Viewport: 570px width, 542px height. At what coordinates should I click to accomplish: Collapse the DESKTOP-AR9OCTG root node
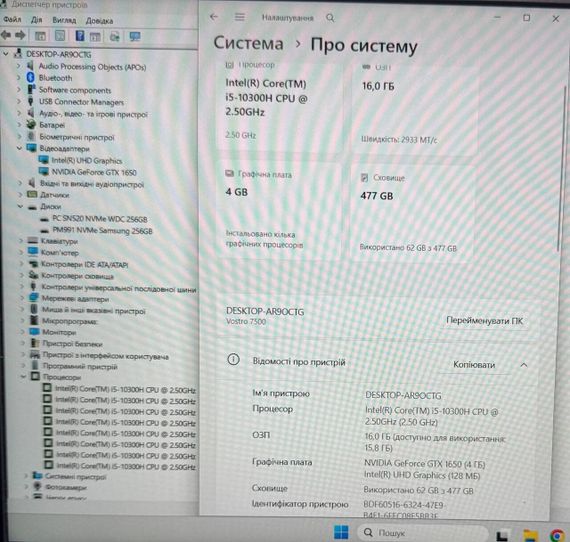[x=6, y=54]
